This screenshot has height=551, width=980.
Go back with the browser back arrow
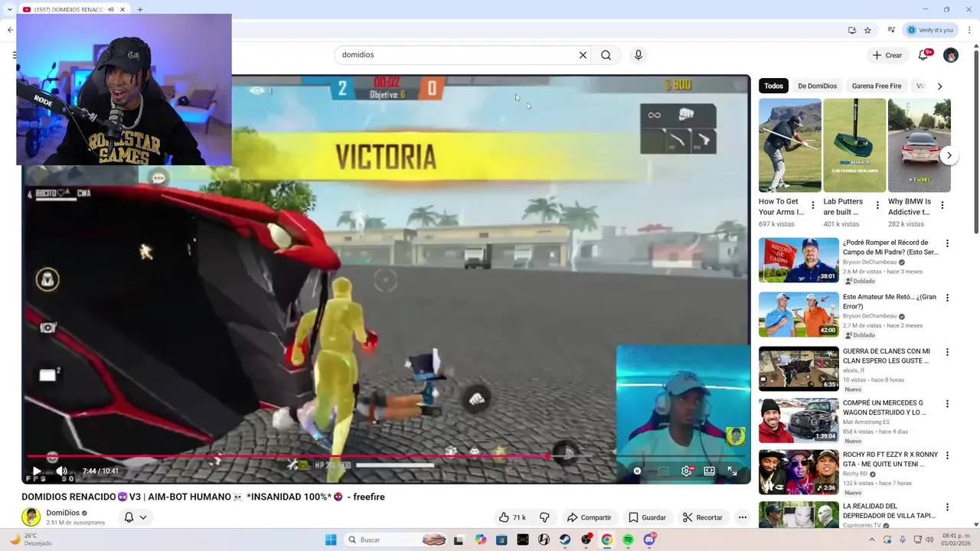[10, 30]
